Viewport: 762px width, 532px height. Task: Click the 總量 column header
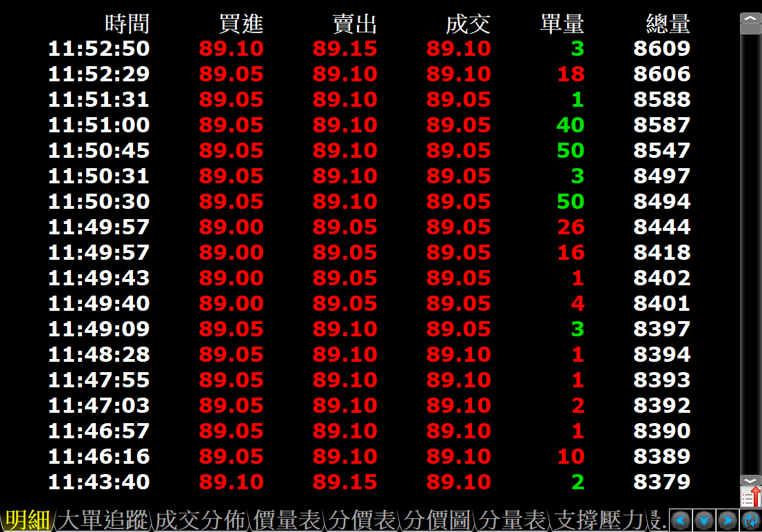(668, 23)
